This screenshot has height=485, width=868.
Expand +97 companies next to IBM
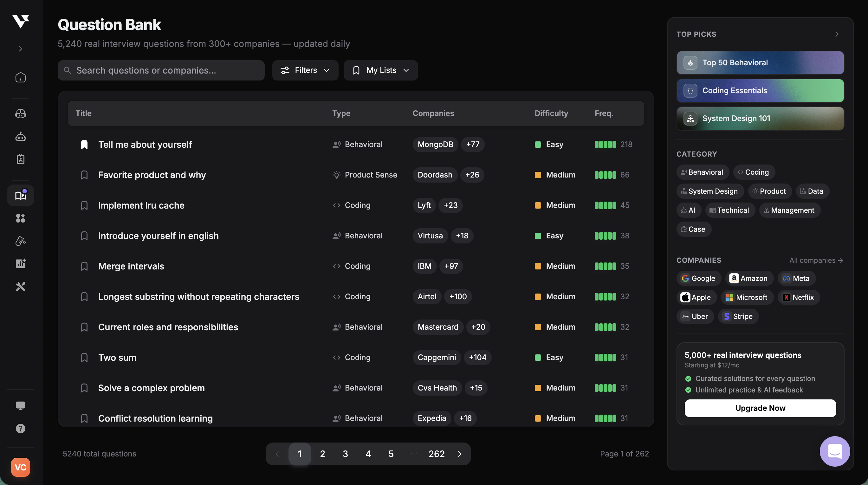(451, 266)
